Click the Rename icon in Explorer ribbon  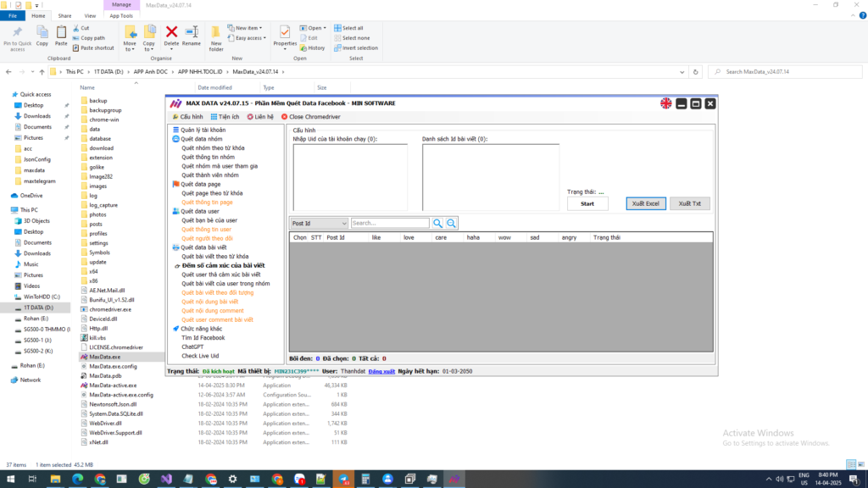(192, 34)
